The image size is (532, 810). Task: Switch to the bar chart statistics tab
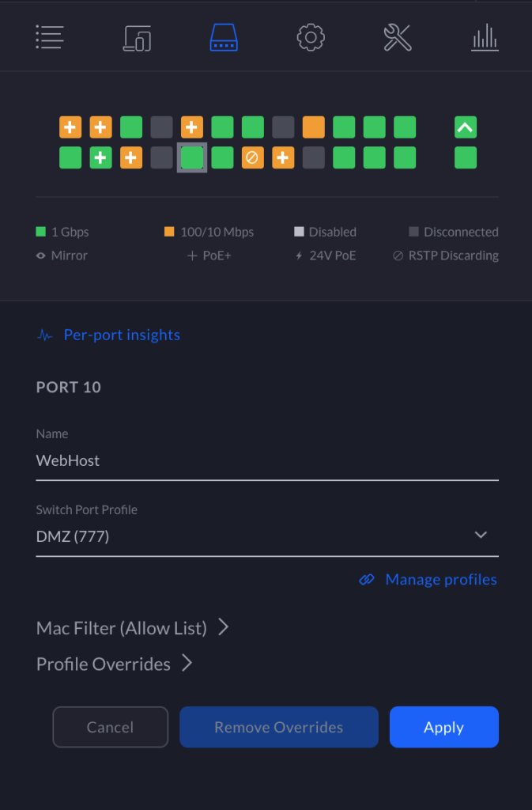click(485, 37)
